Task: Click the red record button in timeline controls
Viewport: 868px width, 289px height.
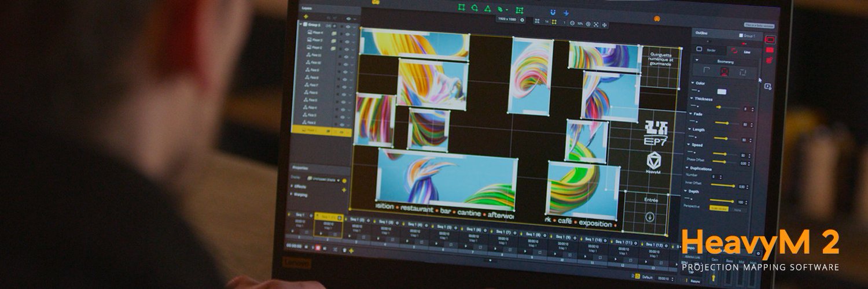Action: (318, 247)
